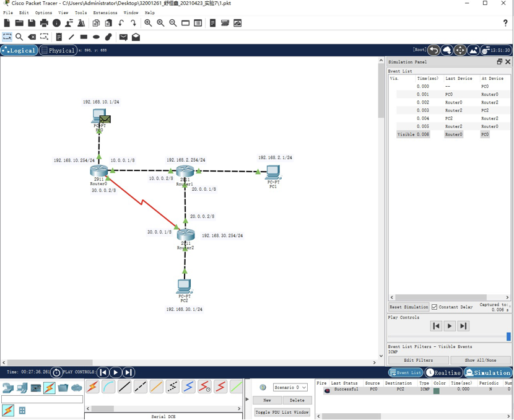Viewport: 514px width, 420px height.
Task: Pick the Place Note tool
Action: tap(59, 37)
